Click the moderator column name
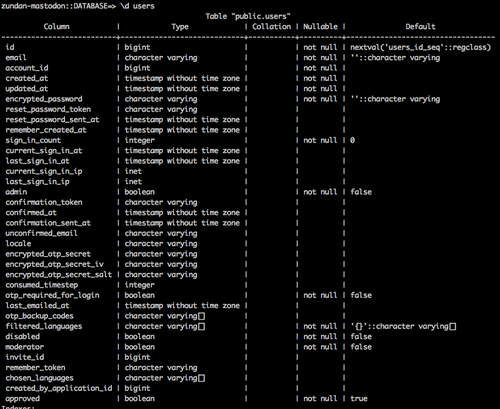Screen dimensions: 500x409 (25, 347)
